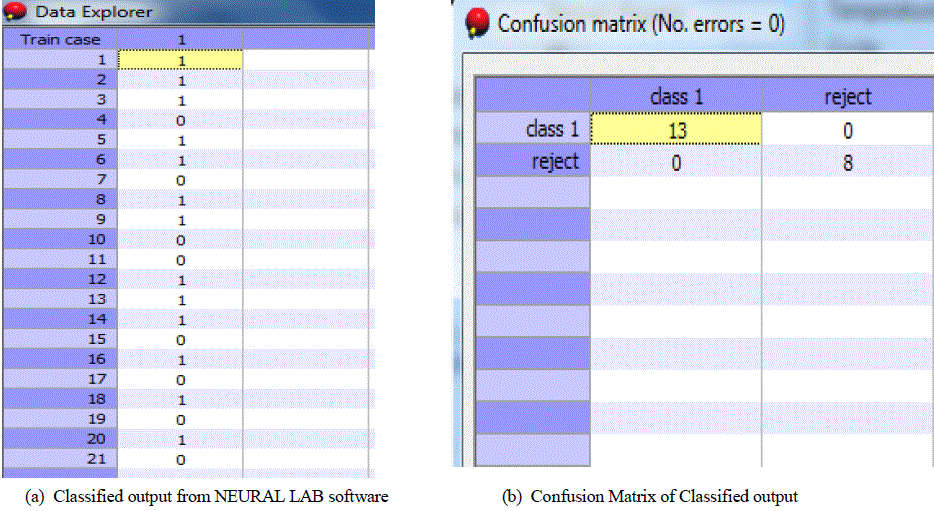
Task: Select row header 4 in Data Explorer
Action: pos(59,119)
